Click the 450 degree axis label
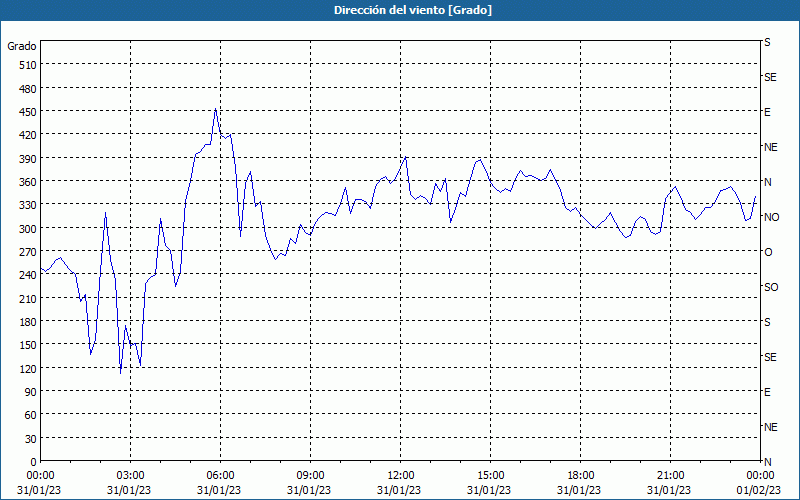The width and height of the screenshot is (800, 500). [29, 111]
